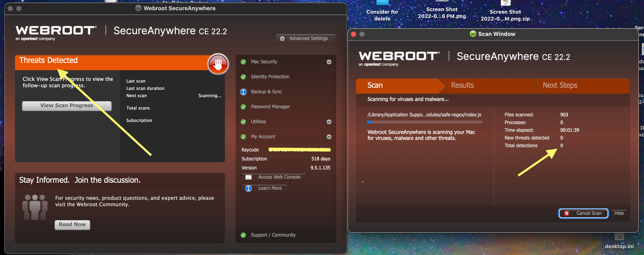Viewport: 644px width, 255px height.
Task: Click the Utilities green check icon
Action: (x=243, y=122)
